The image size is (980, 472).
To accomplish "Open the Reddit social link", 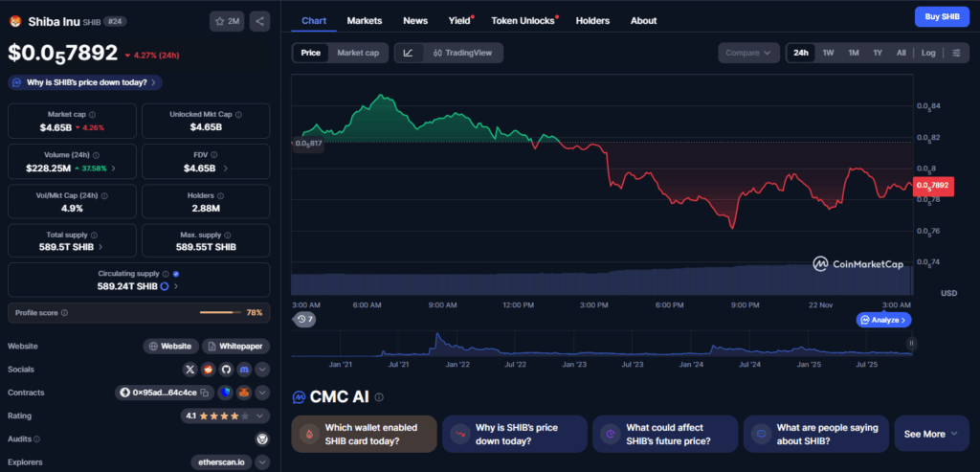I will 208,369.
